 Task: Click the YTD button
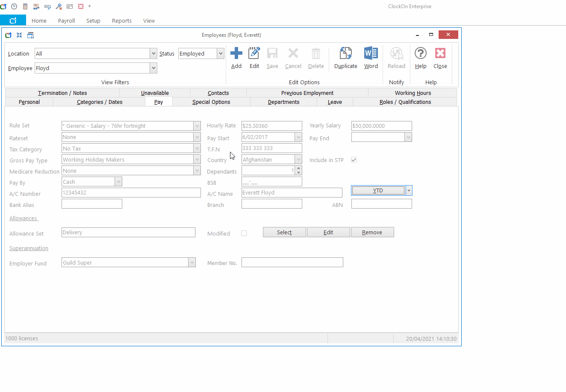click(378, 191)
